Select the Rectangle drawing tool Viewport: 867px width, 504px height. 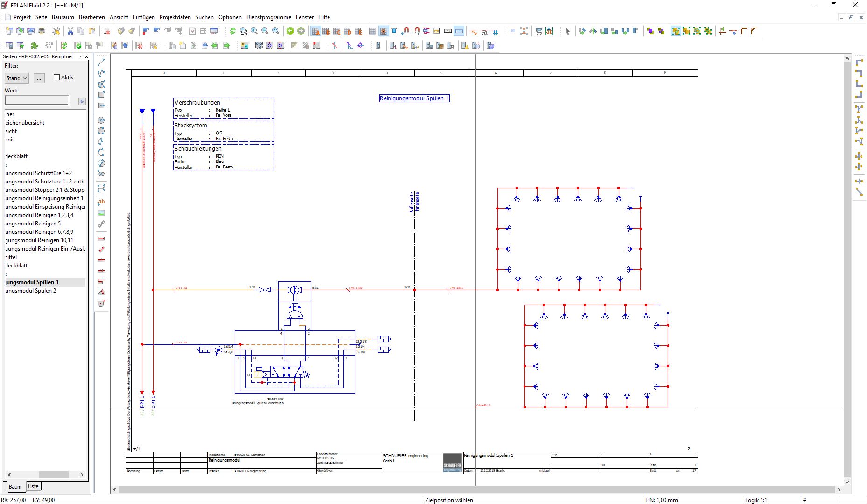point(101,95)
